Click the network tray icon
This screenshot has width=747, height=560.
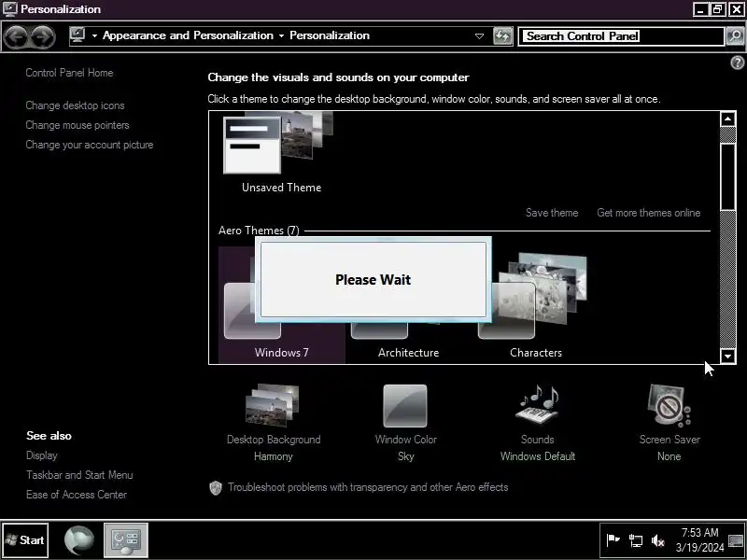[x=636, y=540]
